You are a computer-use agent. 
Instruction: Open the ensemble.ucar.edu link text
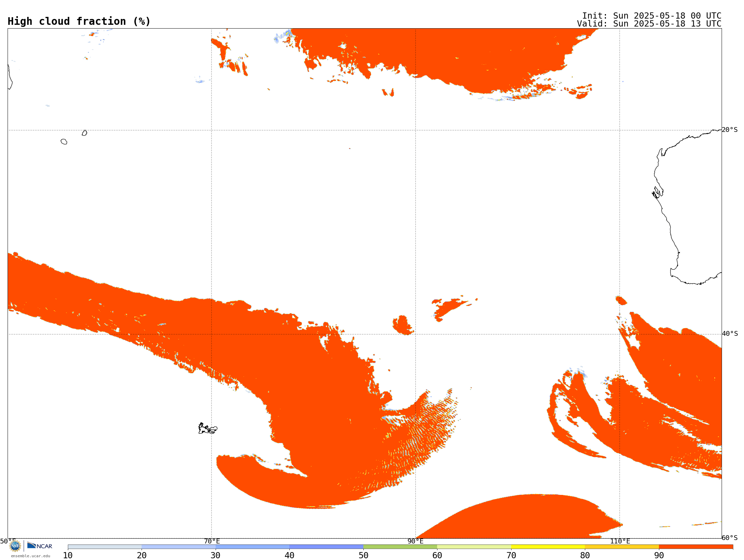(x=31, y=556)
